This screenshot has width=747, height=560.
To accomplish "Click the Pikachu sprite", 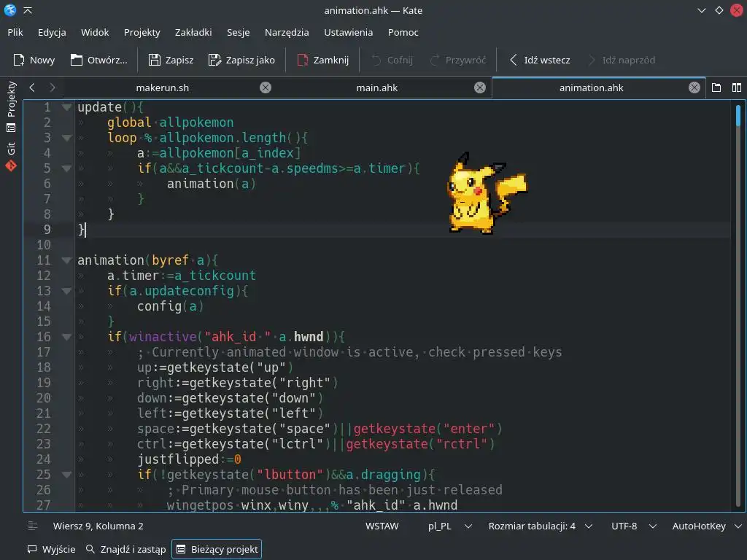I will point(486,192).
